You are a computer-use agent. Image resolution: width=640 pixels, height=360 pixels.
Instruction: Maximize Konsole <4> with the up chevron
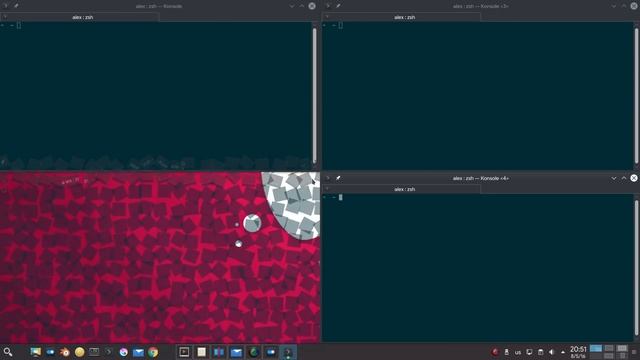point(624,178)
